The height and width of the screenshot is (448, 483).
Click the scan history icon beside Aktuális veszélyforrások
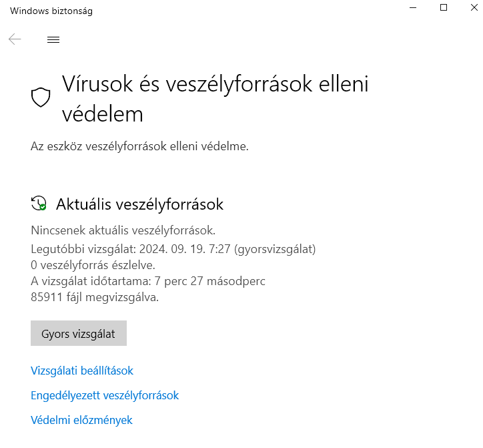(39, 204)
